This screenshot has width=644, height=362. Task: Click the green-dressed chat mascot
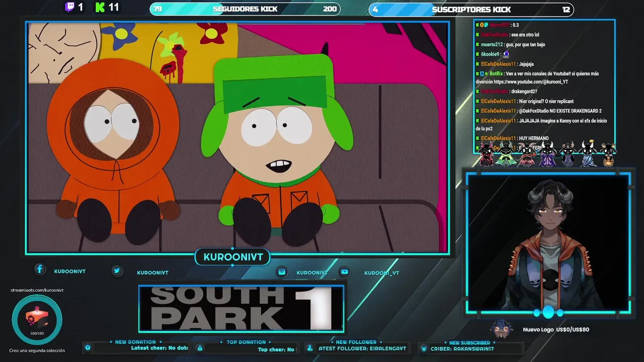coord(506,154)
